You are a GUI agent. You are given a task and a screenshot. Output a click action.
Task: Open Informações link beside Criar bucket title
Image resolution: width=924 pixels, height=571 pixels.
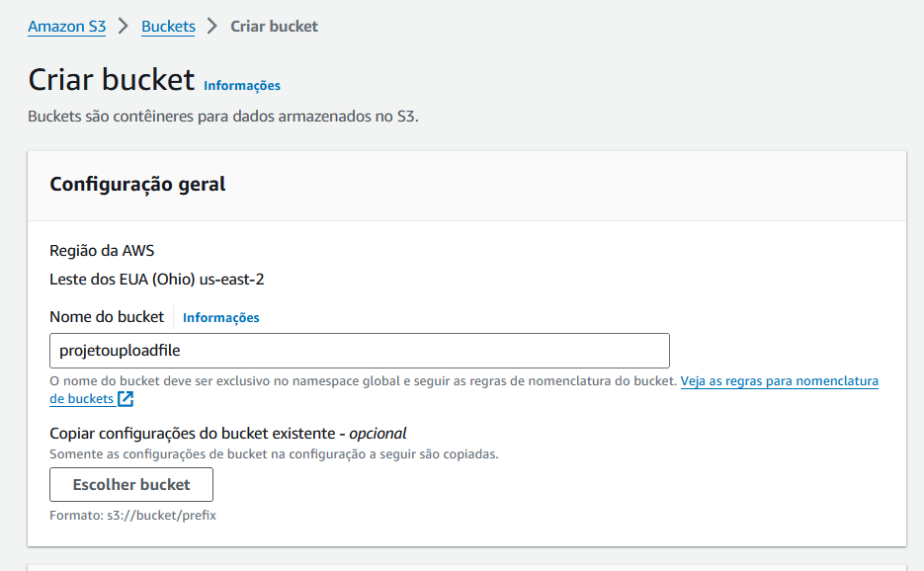241,85
